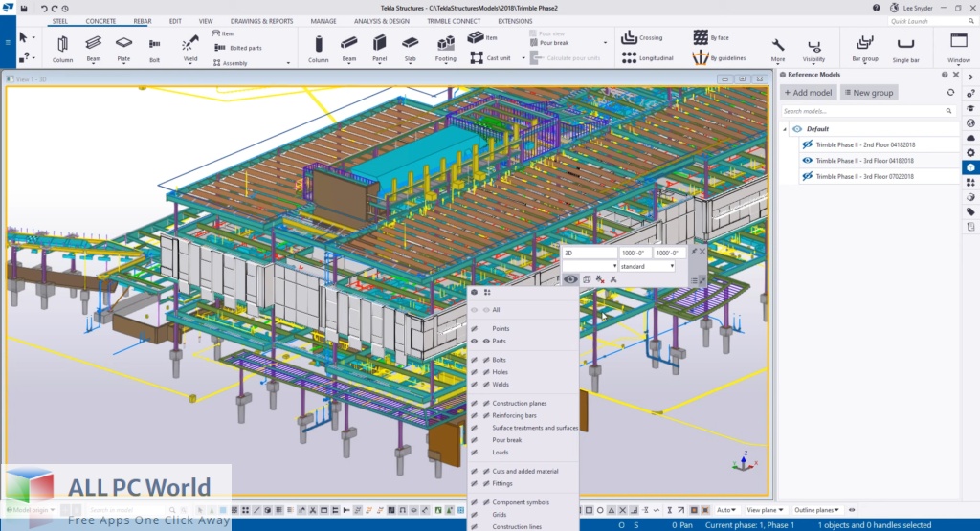Toggle Surface treatments and surfaces eye

tap(475, 428)
